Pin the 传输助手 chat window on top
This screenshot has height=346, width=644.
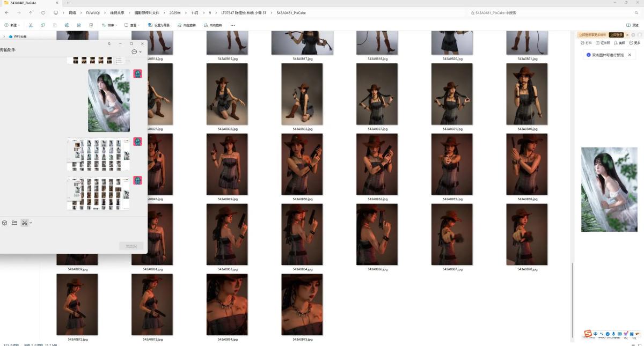tap(109, 43)
